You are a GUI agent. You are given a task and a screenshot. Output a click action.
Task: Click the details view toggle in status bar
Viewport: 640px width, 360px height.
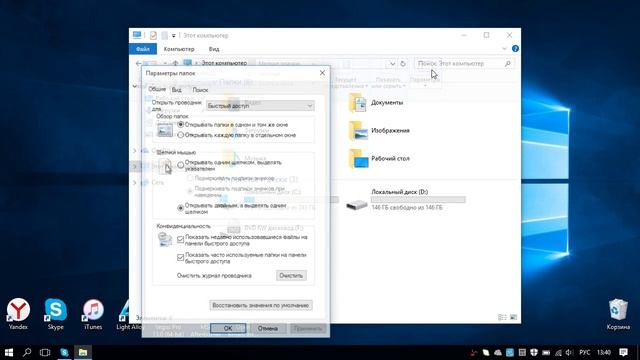click(502, 317)
